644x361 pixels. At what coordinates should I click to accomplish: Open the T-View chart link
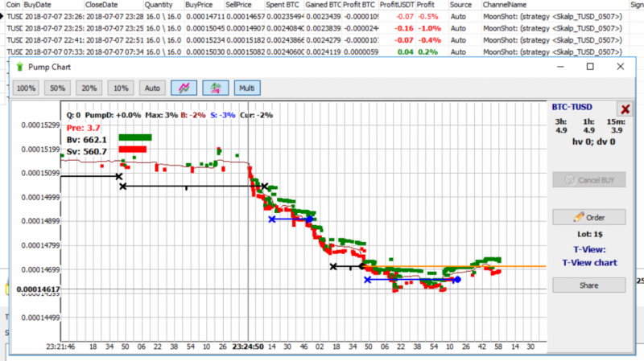(x=589, y=263)
